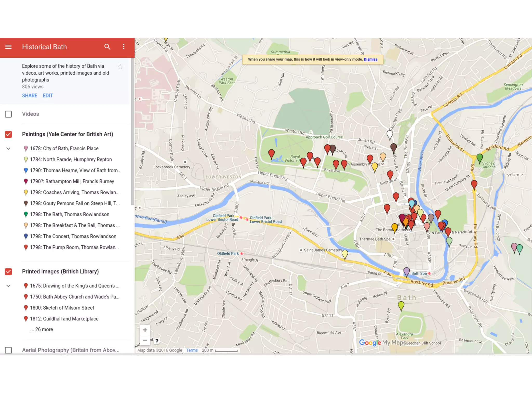The image size is (532, 399).
Task: Open the hamburger menu in the header
Action: point(8,47)
